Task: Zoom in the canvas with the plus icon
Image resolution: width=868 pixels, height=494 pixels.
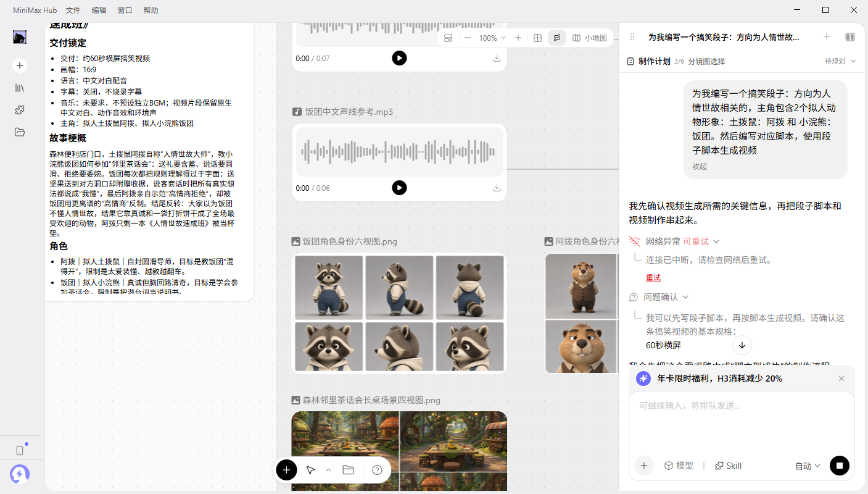Action: (518, 38)
